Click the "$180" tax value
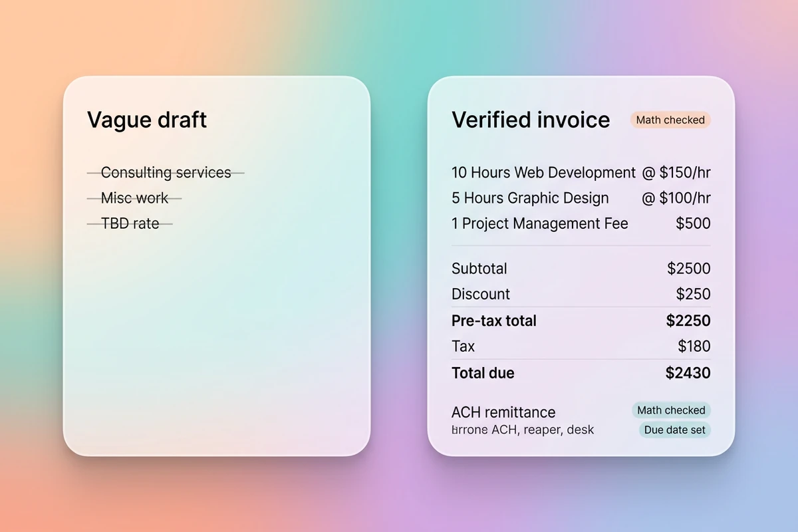The width and height of the screenshot is (798, 532). [694, 346]
